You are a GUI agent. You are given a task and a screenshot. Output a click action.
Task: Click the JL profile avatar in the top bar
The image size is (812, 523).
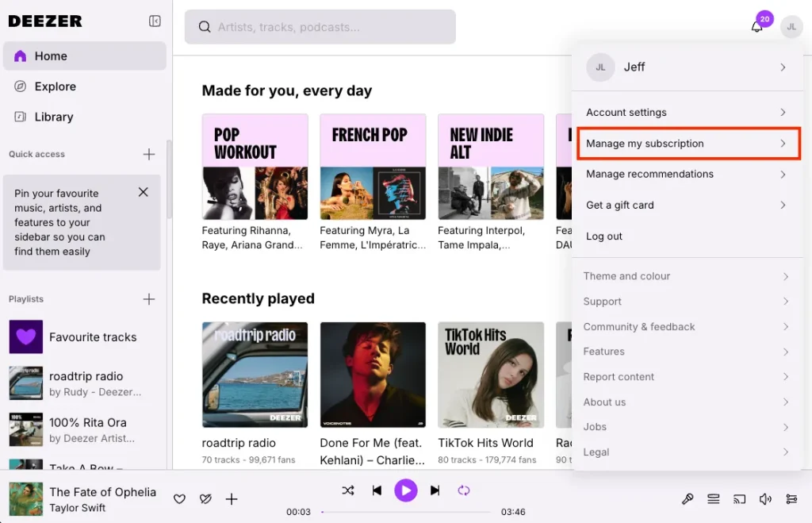click(x=791, y=26)
